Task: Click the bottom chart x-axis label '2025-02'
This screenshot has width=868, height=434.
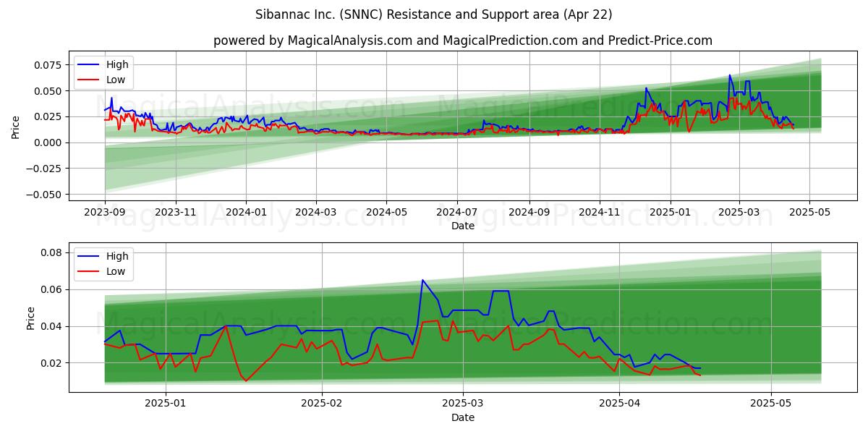Action: click(321, 404)
